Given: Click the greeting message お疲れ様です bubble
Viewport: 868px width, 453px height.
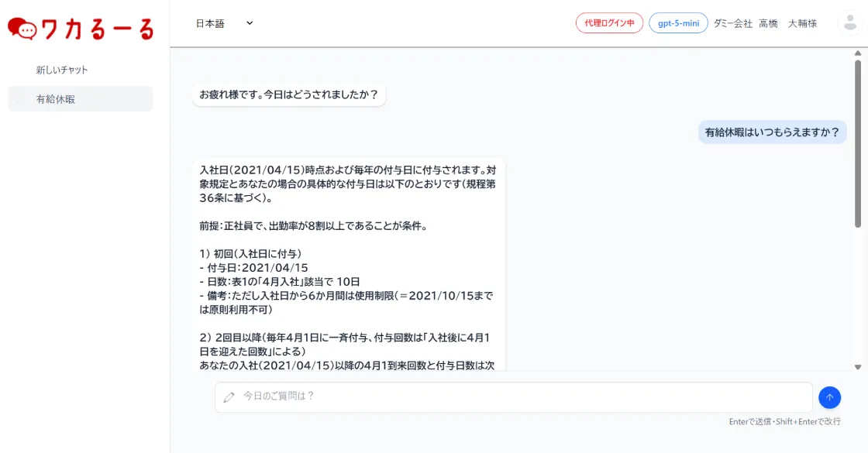Looking at the screenshot, I should 288,94.
